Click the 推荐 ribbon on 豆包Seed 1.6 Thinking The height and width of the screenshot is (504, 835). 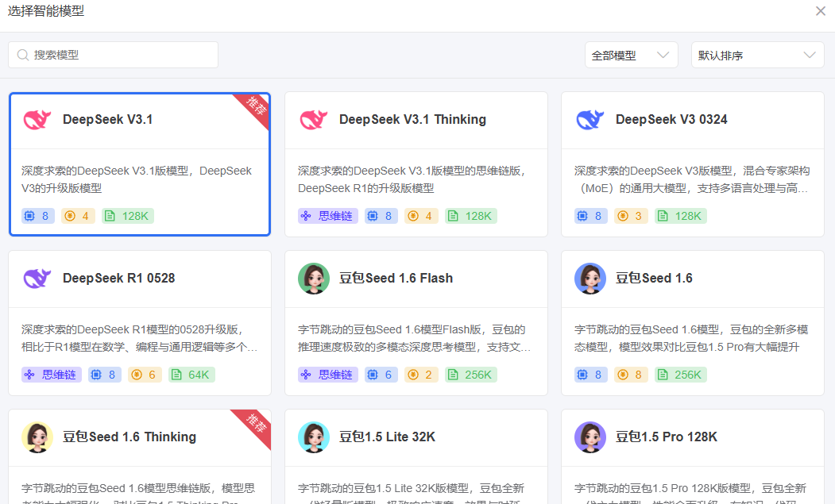(x=256, y=424)
